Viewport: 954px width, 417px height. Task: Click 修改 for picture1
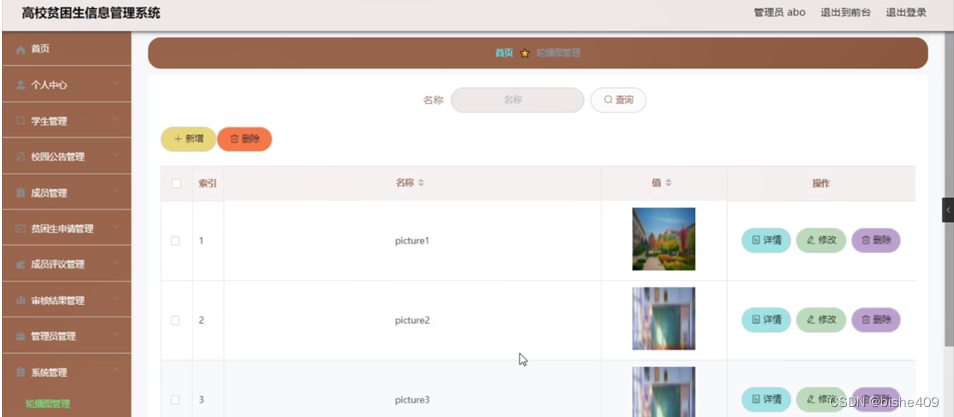(x=821, y=240)
